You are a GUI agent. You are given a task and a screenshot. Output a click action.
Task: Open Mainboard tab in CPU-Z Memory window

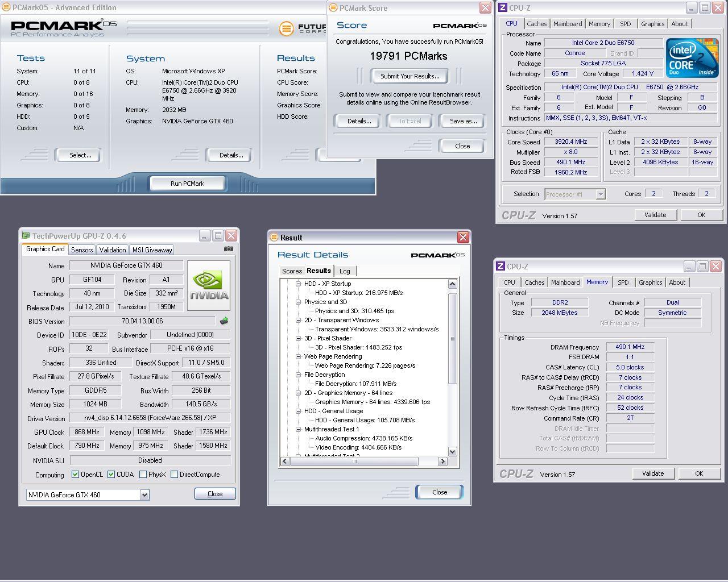click(565, 282)
